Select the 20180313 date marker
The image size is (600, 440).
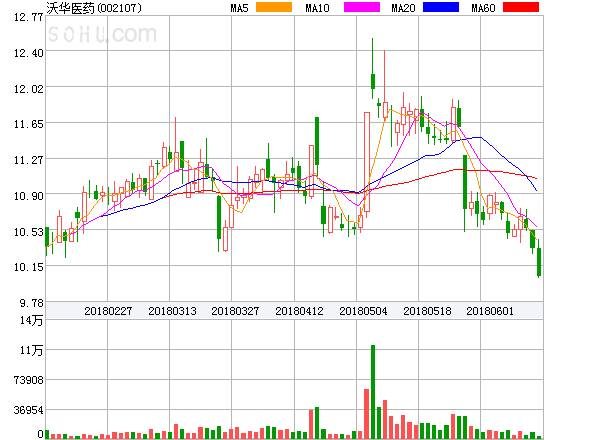[x=172, y=311]
